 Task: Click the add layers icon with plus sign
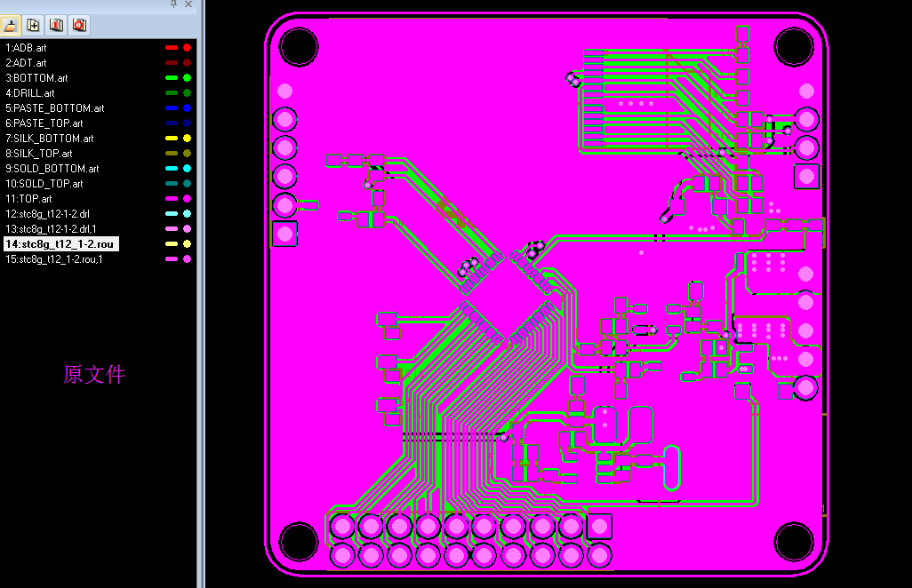coord(33,26)
